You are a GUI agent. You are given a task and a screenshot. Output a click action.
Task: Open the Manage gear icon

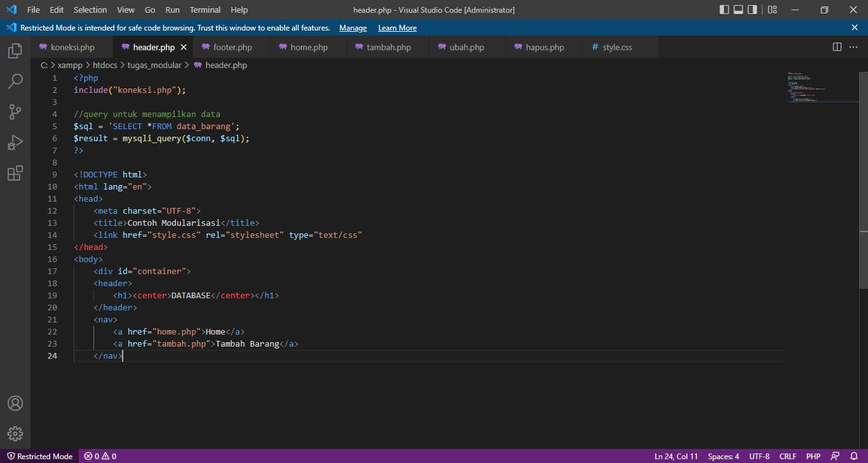(x=15, y=433)
